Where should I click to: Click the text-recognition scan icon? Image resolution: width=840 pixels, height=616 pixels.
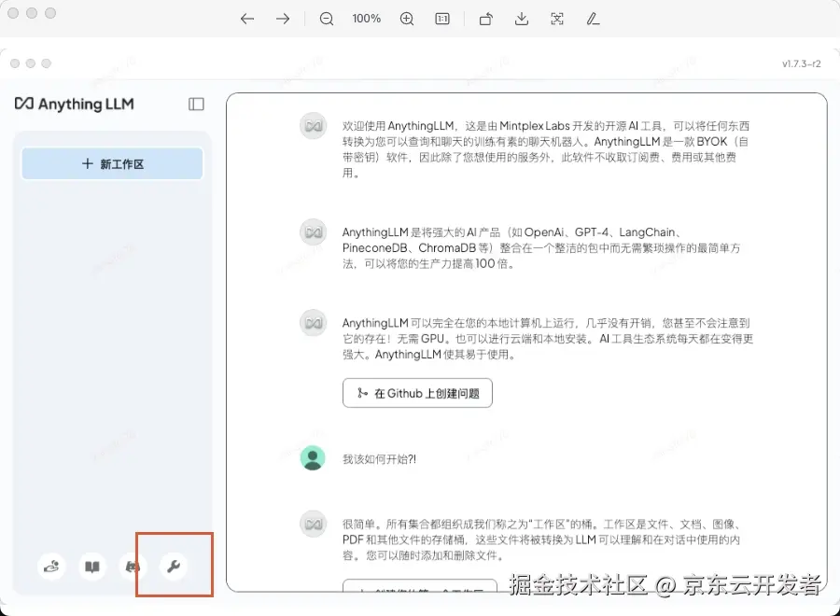(x=557, y=19)
